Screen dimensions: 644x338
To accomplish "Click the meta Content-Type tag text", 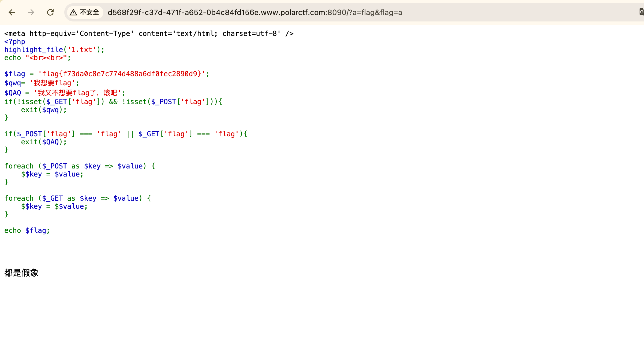I will tap(149, 34).
